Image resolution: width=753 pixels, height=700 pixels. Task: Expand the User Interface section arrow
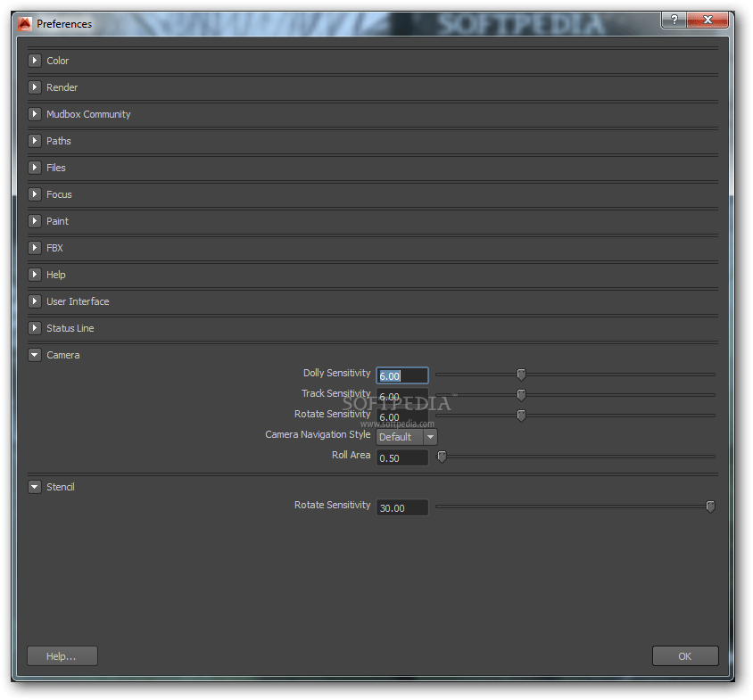(35, 301)
